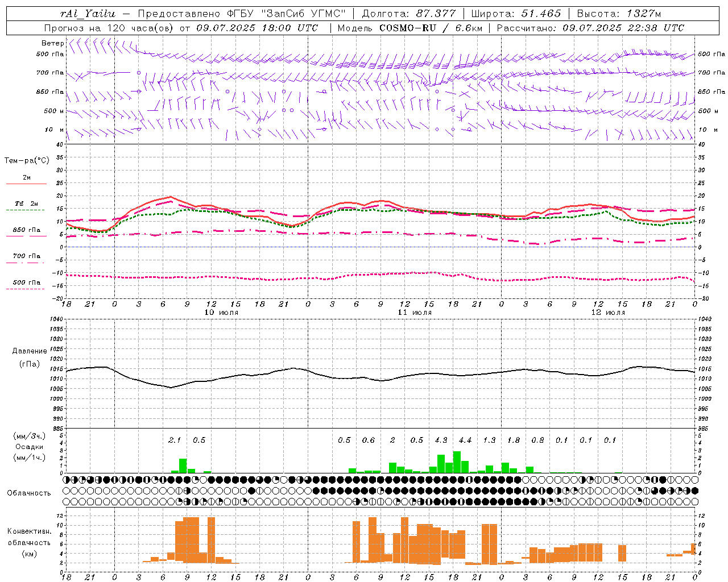Screen dimensions: 728x582
Task: Click the tallest green precipitation bar
Action: click(457, 462)
